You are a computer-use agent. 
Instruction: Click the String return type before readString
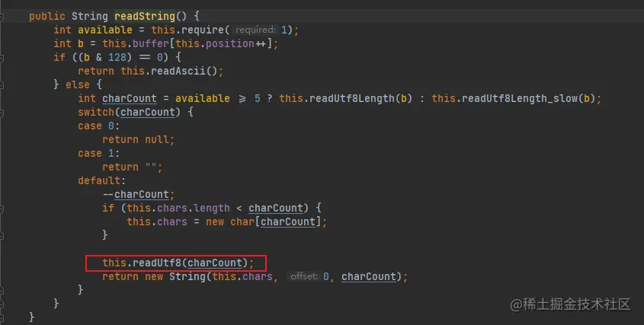[89, 17]
